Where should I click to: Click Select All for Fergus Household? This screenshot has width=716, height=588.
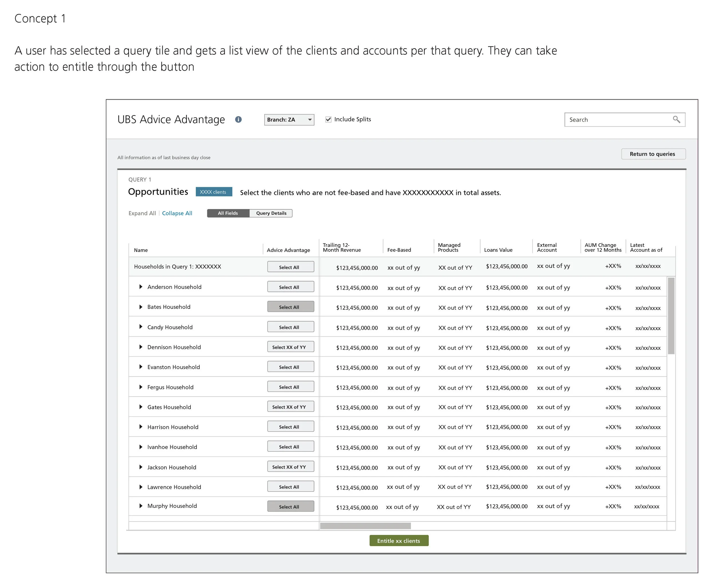point(290,387)
